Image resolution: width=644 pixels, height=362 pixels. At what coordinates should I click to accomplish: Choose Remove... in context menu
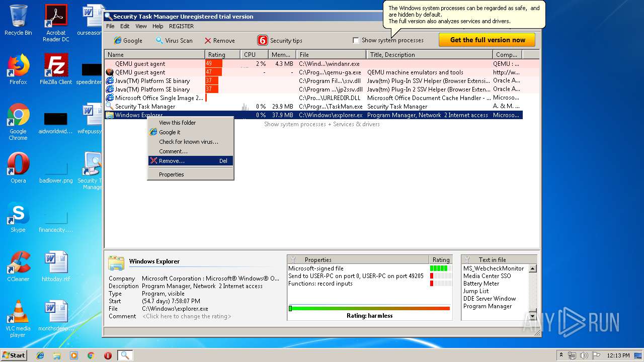click(190, 161)
